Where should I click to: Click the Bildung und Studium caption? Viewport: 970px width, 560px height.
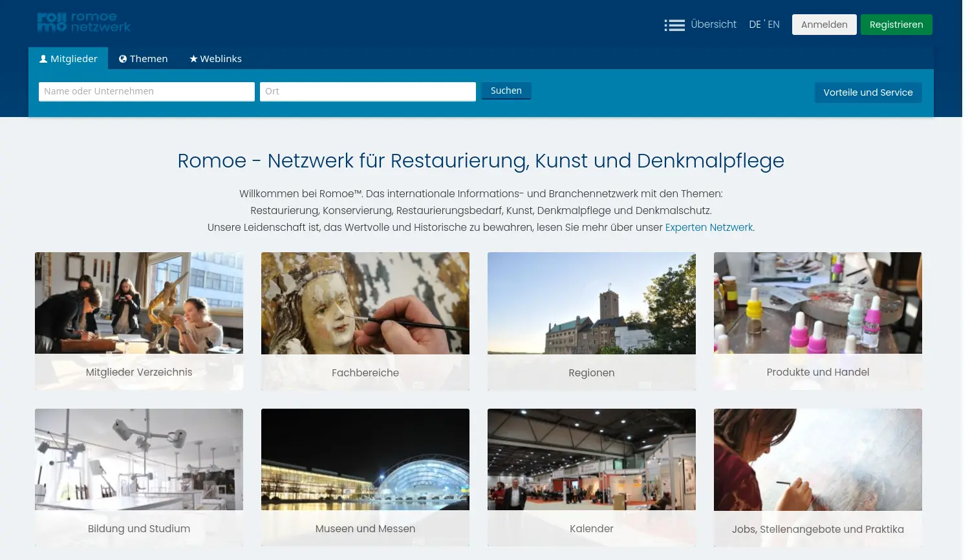click(139, 529)
